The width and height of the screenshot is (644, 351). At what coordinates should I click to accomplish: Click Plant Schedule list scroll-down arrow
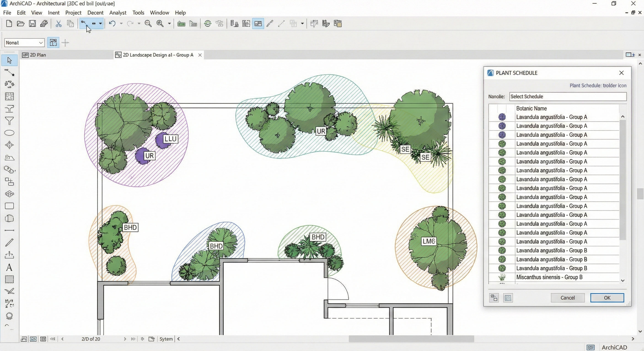coord(623,281)
